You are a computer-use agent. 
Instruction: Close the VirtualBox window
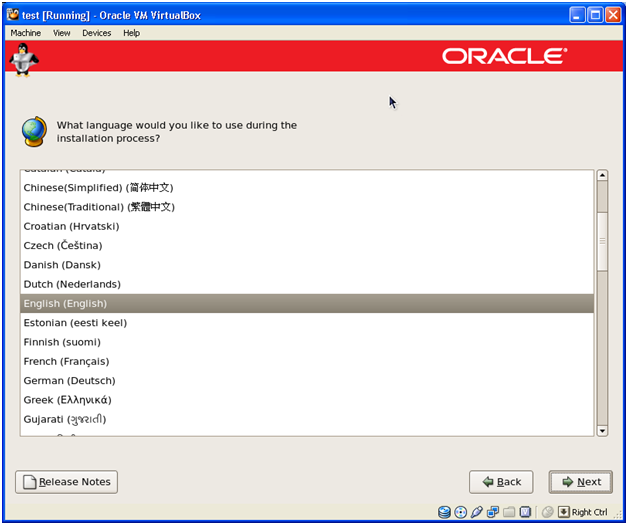tap(613, 15)
